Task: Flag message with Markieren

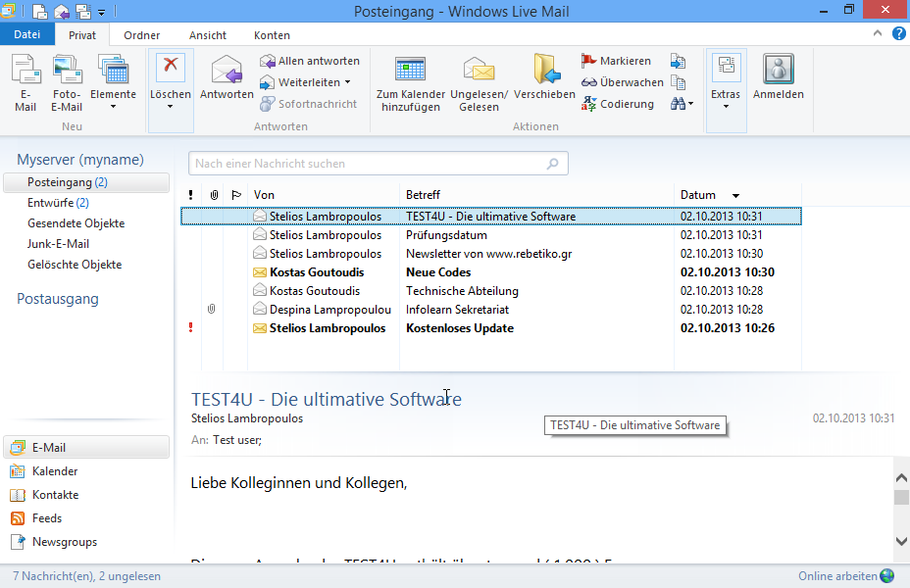Action: 617,61
